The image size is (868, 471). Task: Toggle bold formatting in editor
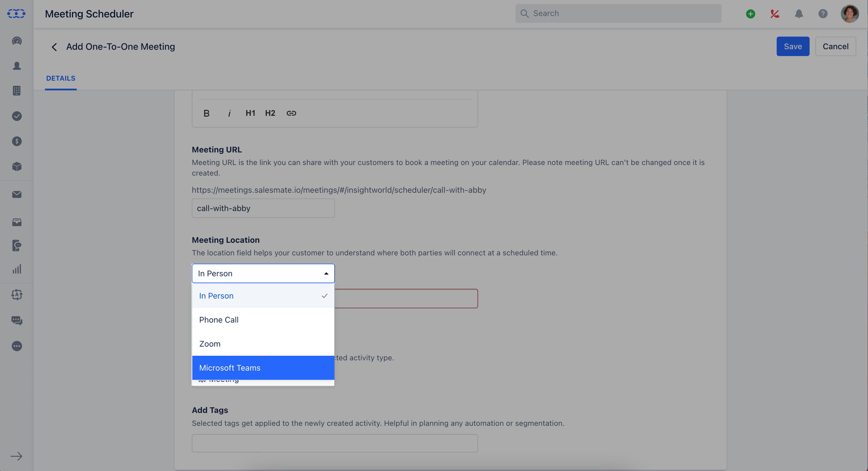pyautogui.click(x=207, y=113)
